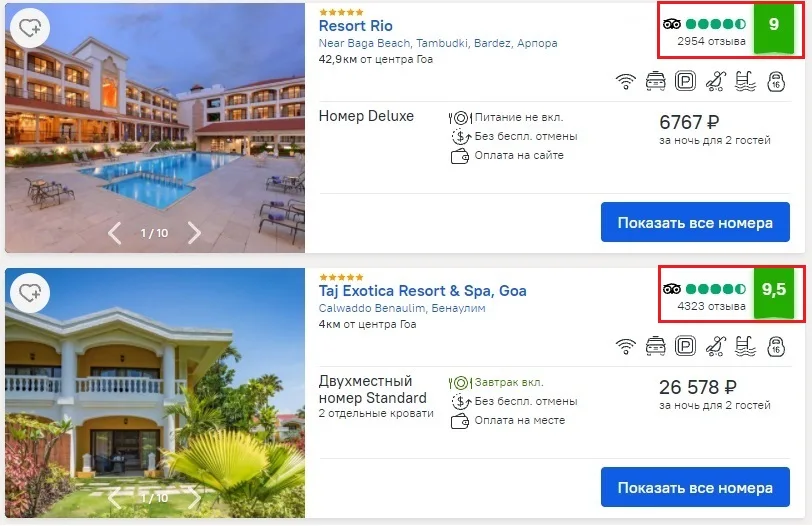Screen dimensions: 812x526
Task: Open Calwaddo Benaulim address link
Action: pyautogui.click(x=402, y=308)
